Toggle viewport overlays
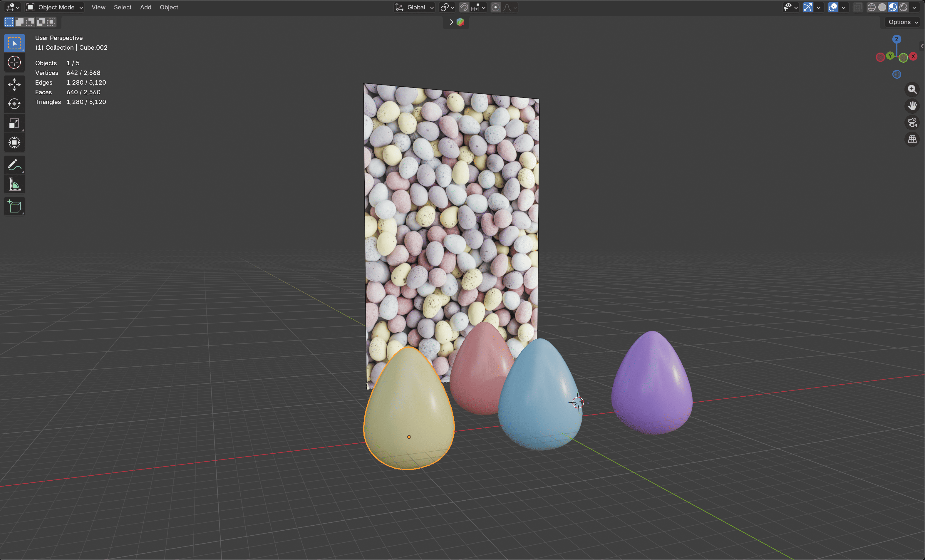 [x=833, y=7]
